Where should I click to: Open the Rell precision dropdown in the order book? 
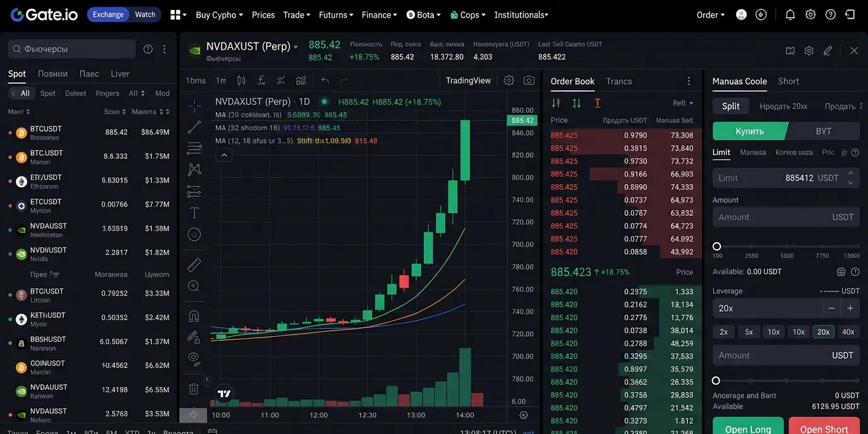(x=683, y=103)
